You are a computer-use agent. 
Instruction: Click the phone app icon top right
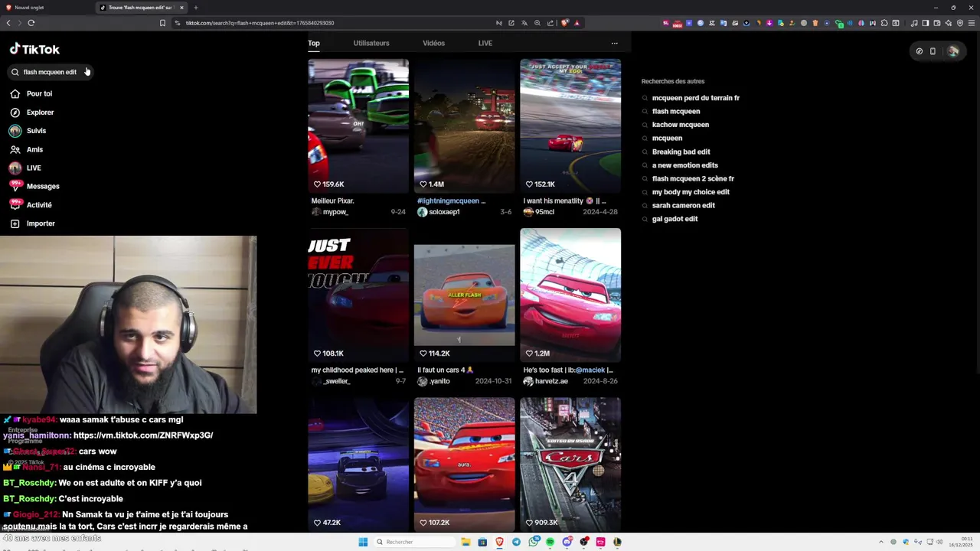(x=933, y=51)
